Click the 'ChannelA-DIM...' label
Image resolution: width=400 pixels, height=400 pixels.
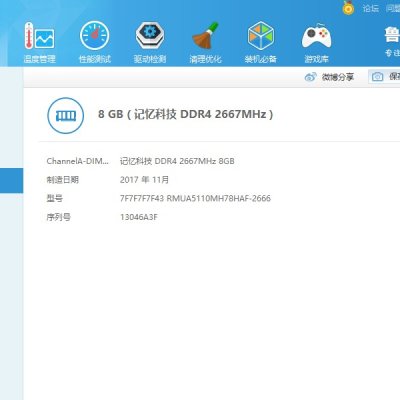pos(77,161)
